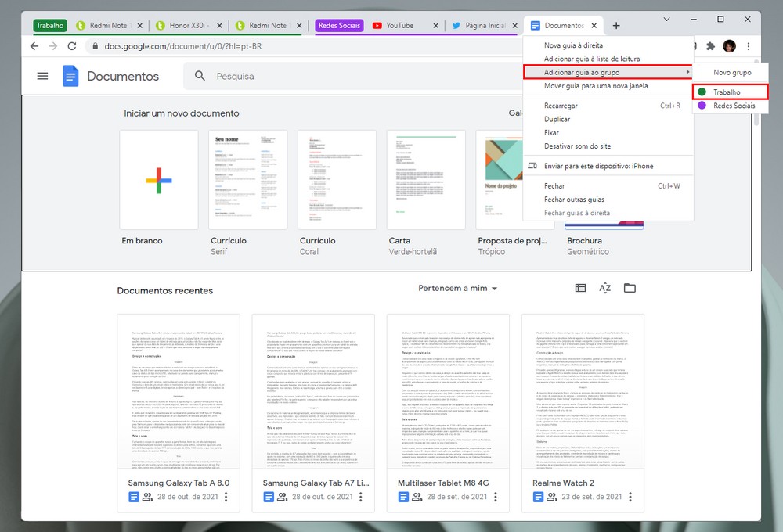Select Fixar to pin the tab
Screen dimensions: 783x532
[608, 133]
